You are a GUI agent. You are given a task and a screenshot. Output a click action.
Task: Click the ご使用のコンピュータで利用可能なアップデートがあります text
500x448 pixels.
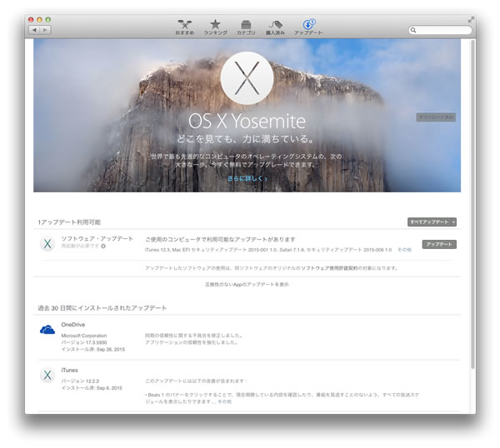click(x=220, y=239)
